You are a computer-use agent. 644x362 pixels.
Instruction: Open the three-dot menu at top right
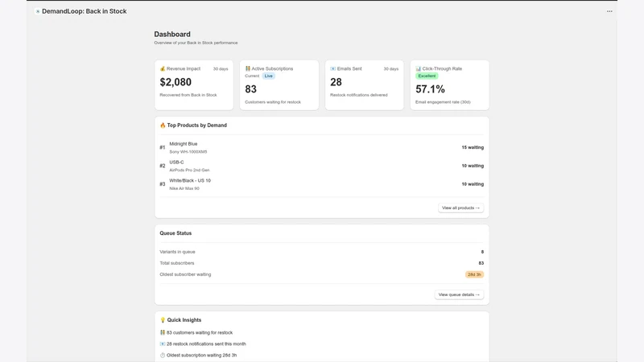[x=609, y=11]
